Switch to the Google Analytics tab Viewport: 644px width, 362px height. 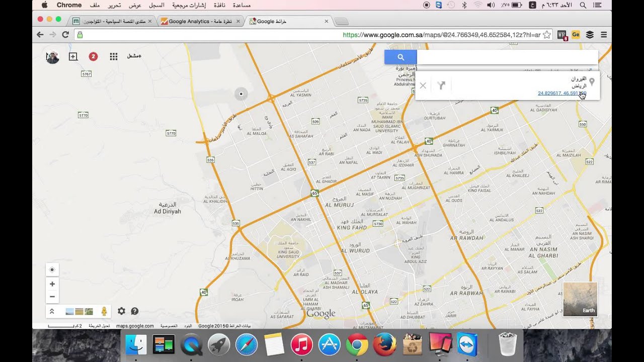click(200, 21)
